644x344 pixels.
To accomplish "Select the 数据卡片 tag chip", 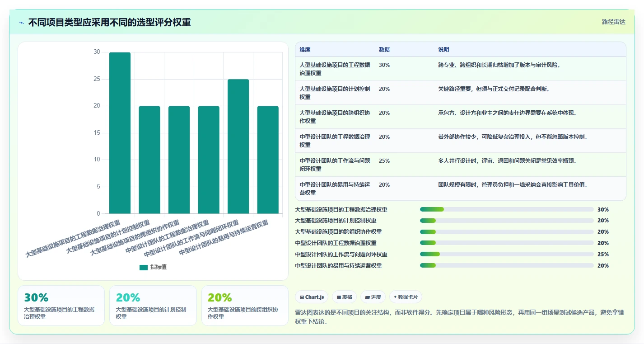I will (x=406, y=297).
